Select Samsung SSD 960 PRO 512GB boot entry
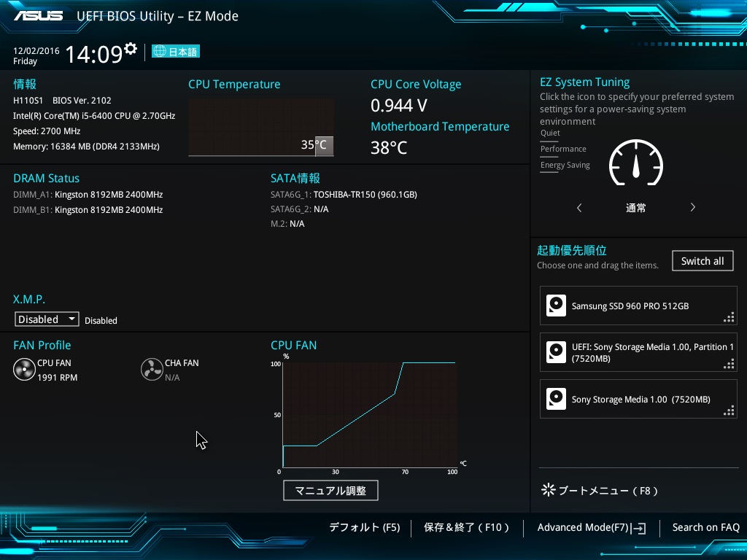This screenshot has height=560, width=747. tap(638, 306)
